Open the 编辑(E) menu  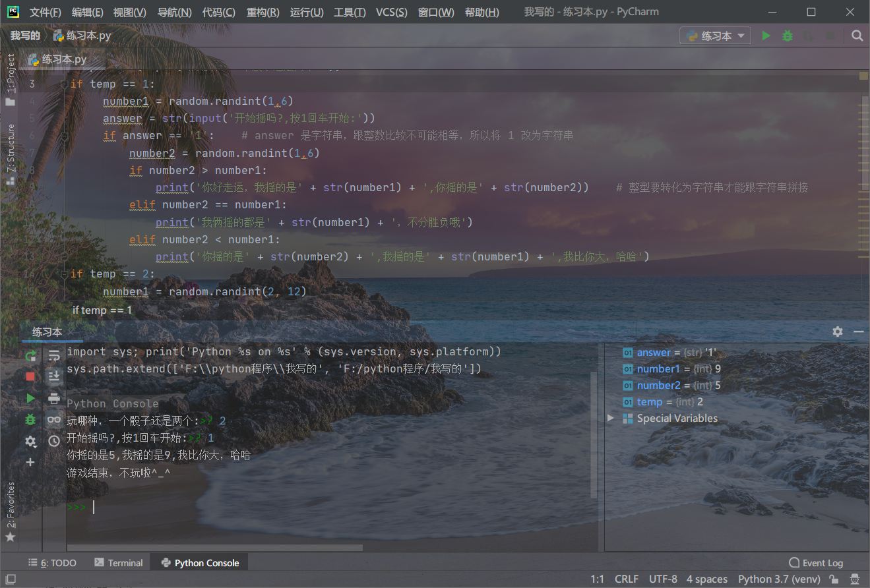click(x=88, y=12)
